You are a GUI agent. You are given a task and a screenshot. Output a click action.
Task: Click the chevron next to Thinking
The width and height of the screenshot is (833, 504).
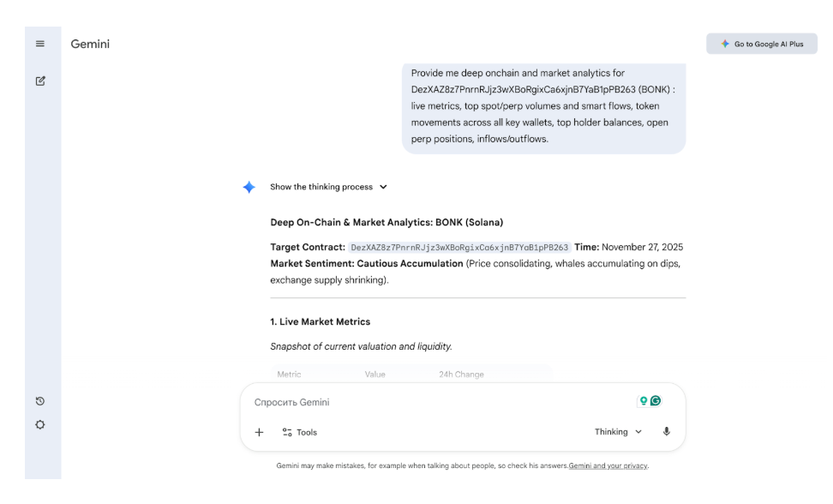point(638,432)
